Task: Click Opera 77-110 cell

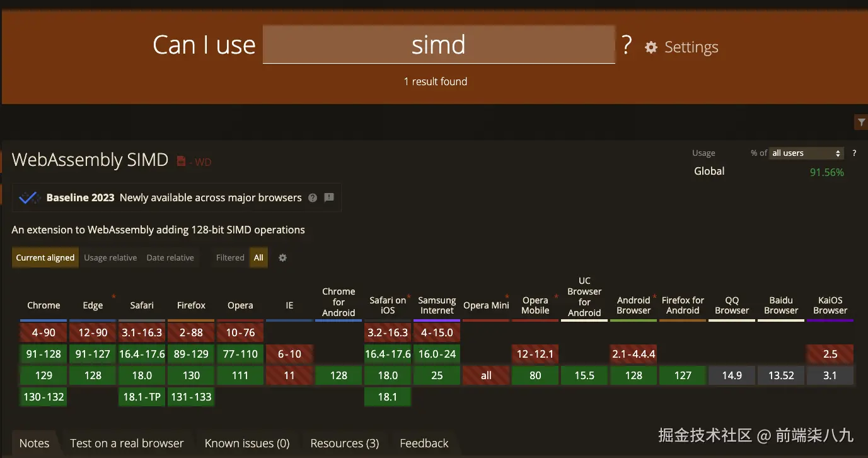Action: click(240, 354)
